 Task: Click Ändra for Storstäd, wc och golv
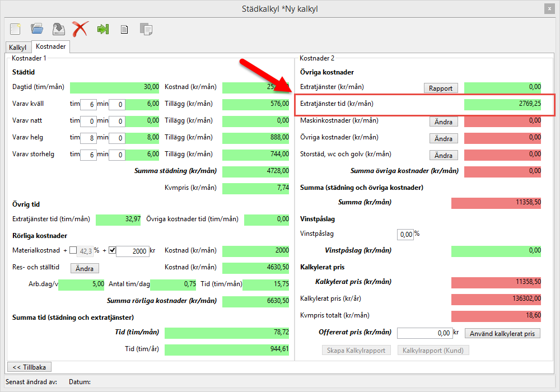pos(444,155)
